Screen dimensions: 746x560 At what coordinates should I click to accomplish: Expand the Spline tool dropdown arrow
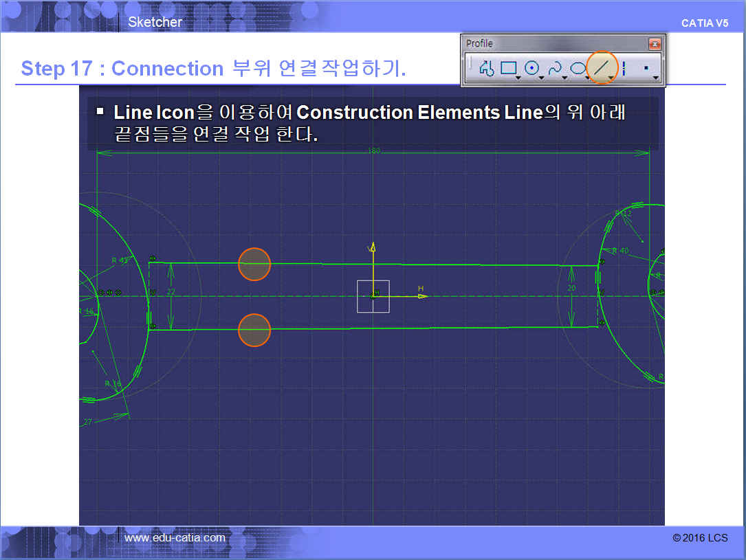tap(564, 78)
